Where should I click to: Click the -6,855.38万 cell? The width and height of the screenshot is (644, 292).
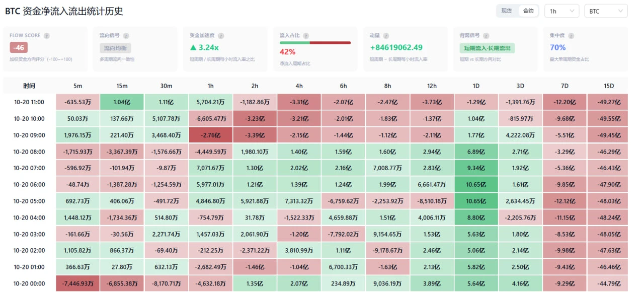coord(122,283)
